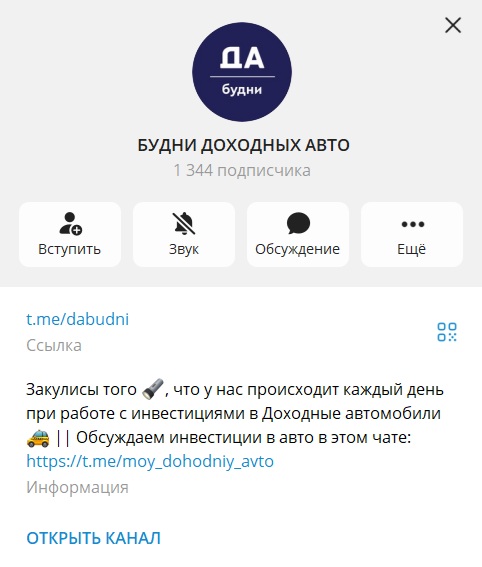Click the taxi emoji in description
The image size is (482, 567).
[x=38, y=437]
